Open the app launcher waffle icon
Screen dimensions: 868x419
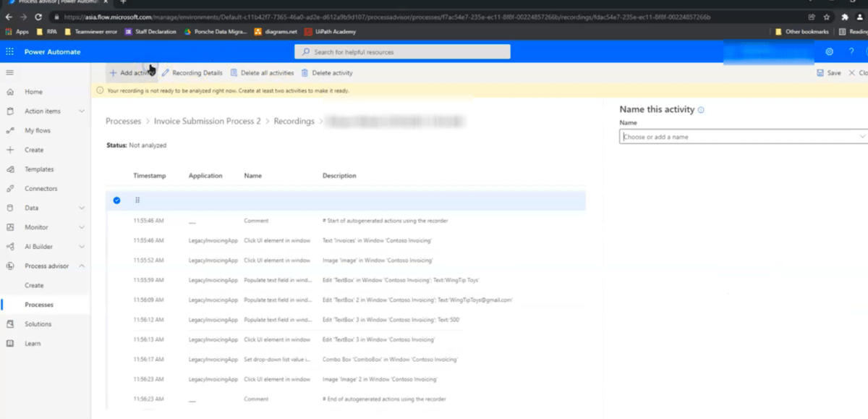coord(9,51)
